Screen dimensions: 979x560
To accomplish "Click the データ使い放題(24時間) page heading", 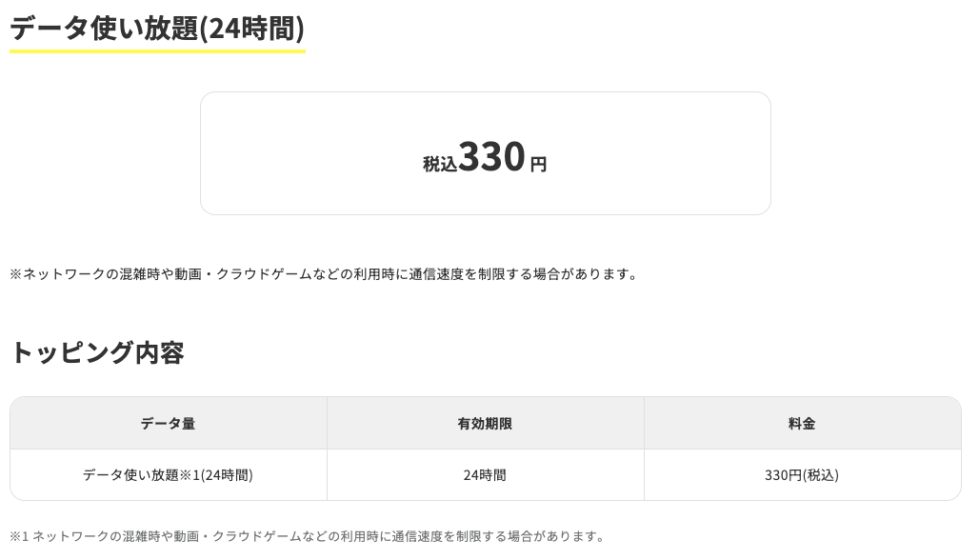I will click(x=157, y=29).
